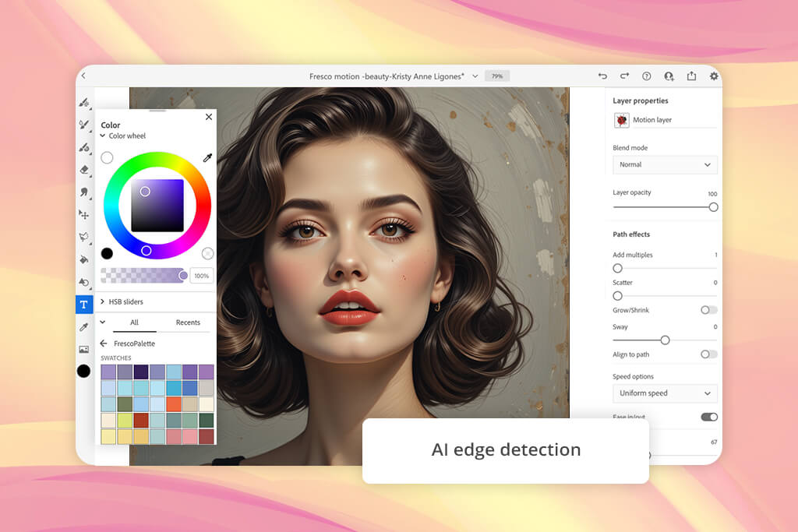Undo the last action
The image size is (798, 532).
tap(603, 76)
